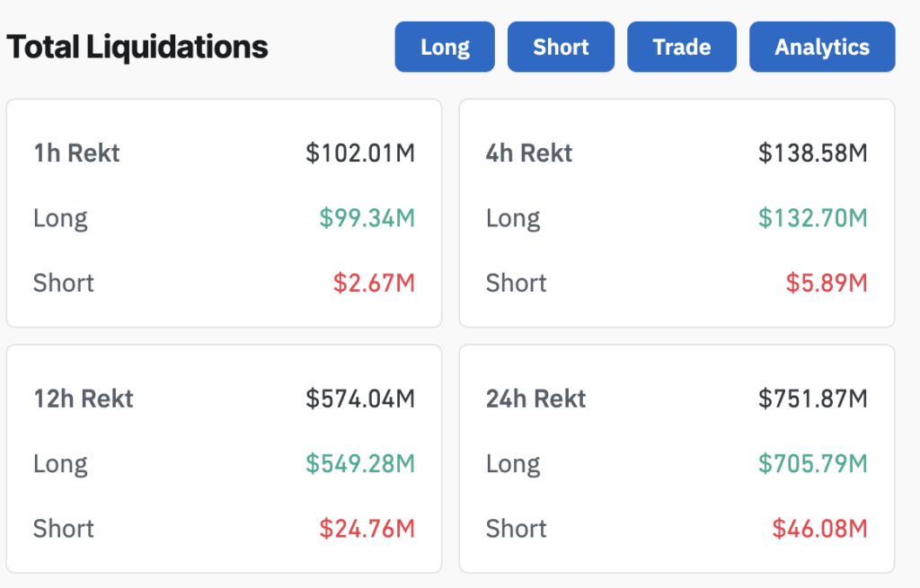Image resolution: width=920 pixels, height=588 pixels.
Task: Click the Short filter button
Action: tap(561, 47)
